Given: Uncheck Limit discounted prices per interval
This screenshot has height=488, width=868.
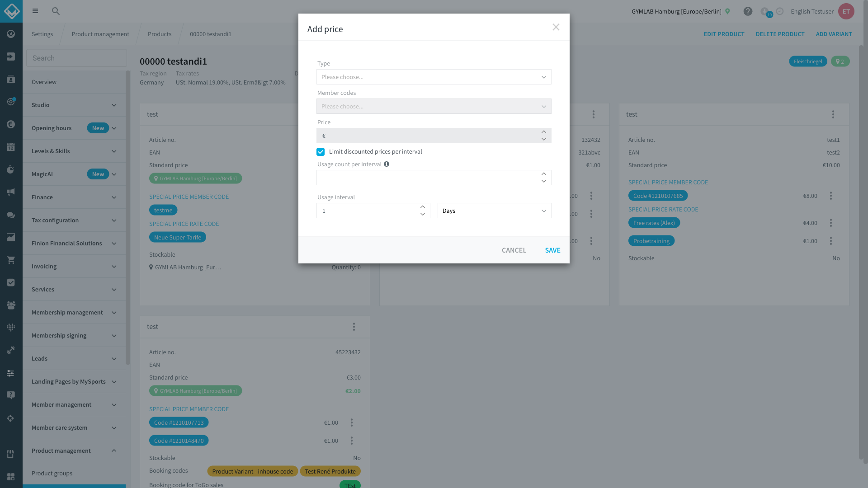Looking at the screenshot, I should click(x=321, y=152).
